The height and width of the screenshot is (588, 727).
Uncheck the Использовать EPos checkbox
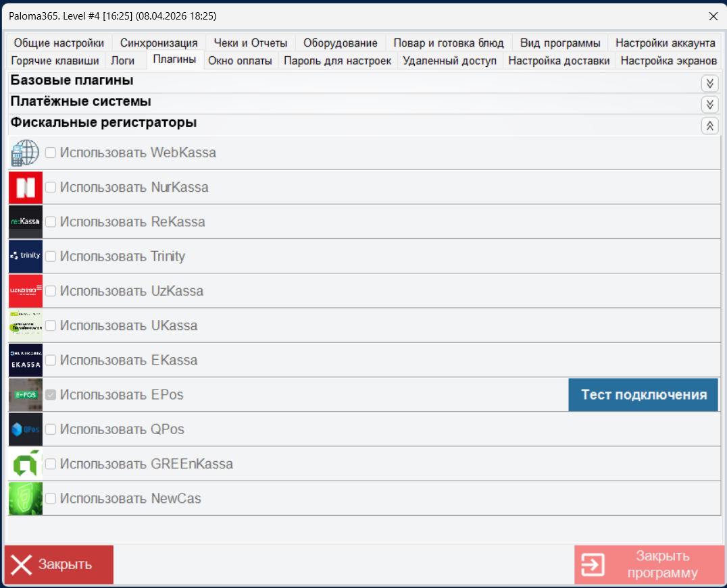point(51,395)
